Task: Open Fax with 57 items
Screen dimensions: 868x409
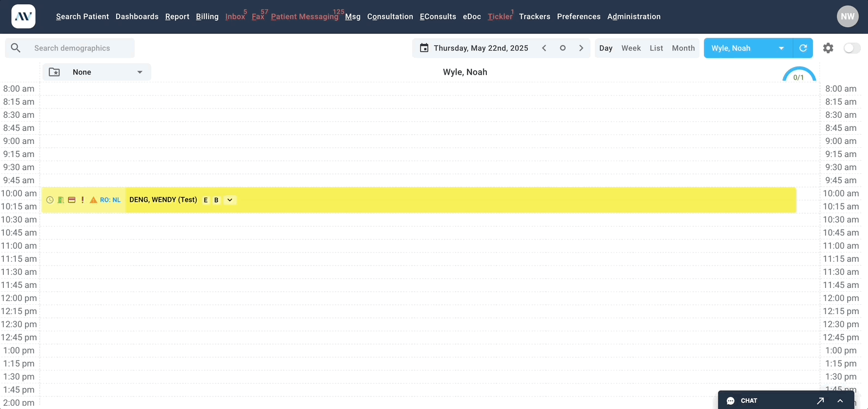Action: point(258,16)
